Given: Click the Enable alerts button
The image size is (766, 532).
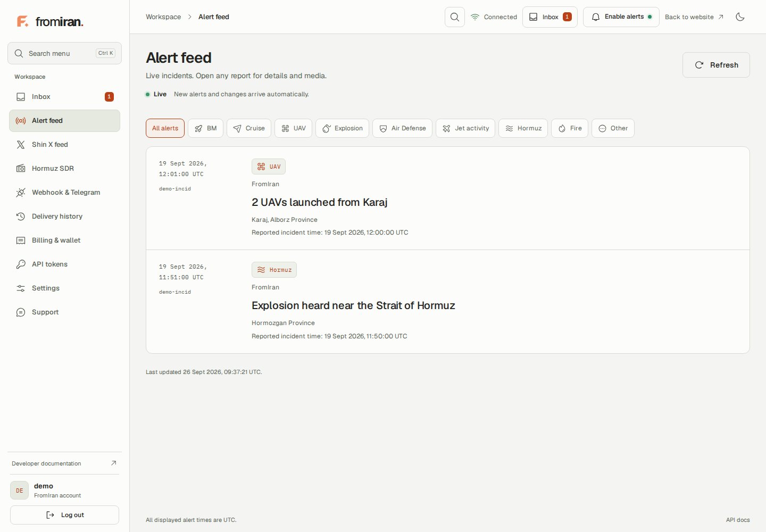Looking at the screenshot, I should click(x=621, y=17).
